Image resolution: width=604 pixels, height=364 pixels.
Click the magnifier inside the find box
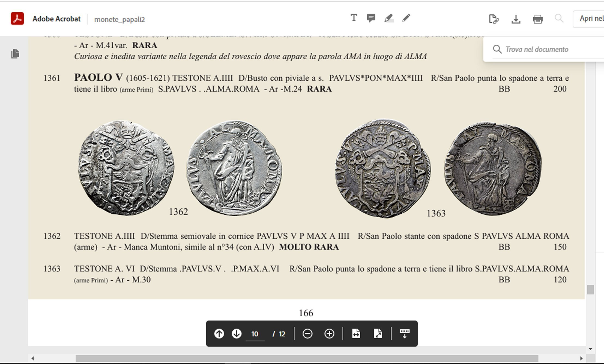coord(497,49)
